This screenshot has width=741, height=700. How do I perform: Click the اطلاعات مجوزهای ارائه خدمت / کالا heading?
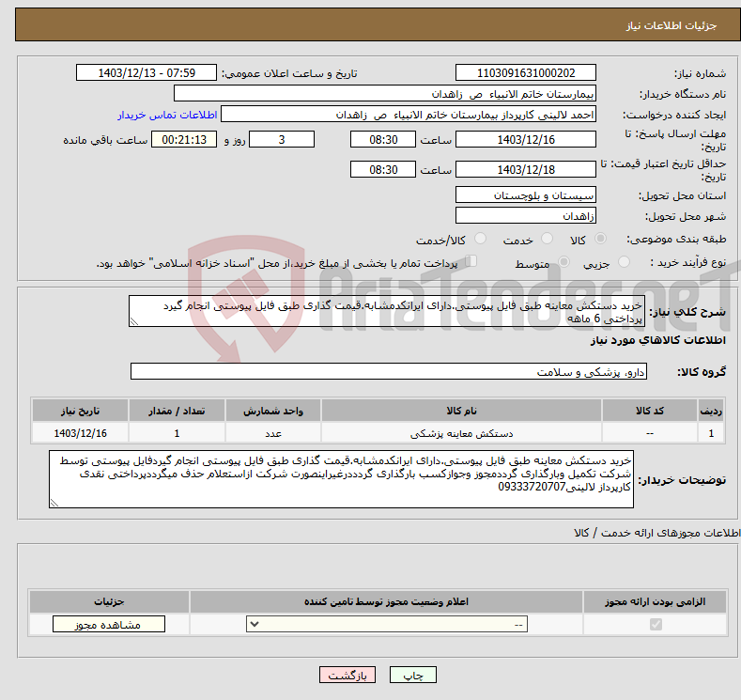[x=656, y=533]
